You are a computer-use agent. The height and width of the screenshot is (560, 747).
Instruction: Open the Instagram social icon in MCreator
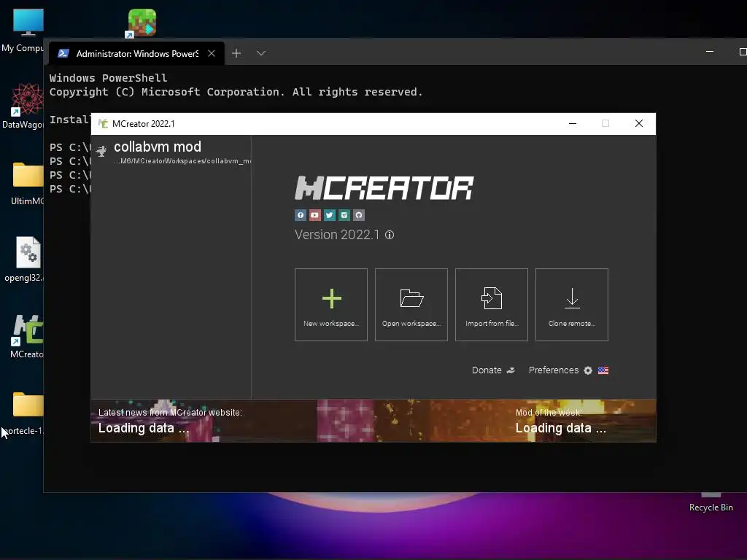[344, 215]
